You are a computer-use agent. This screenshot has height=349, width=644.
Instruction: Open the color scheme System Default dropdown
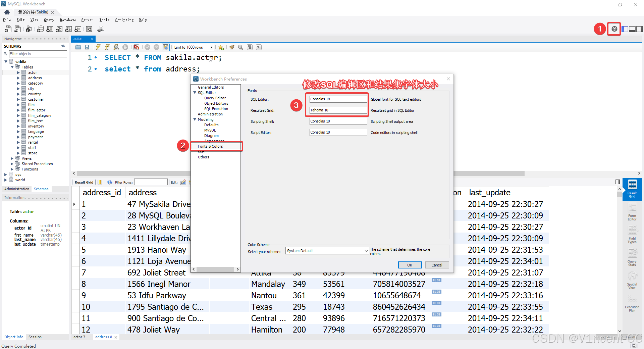pos(327,251)
